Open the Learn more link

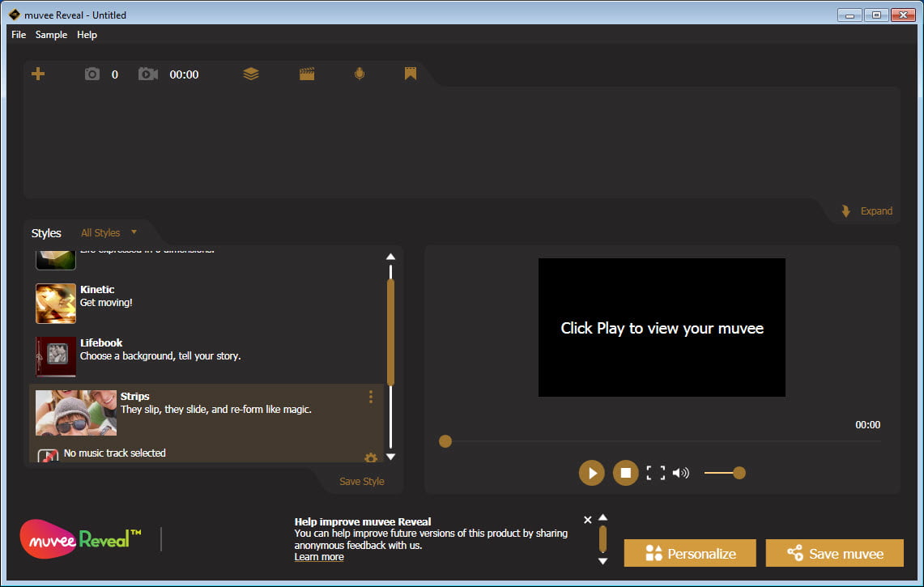pyautogui.click(x=319, y=557)
